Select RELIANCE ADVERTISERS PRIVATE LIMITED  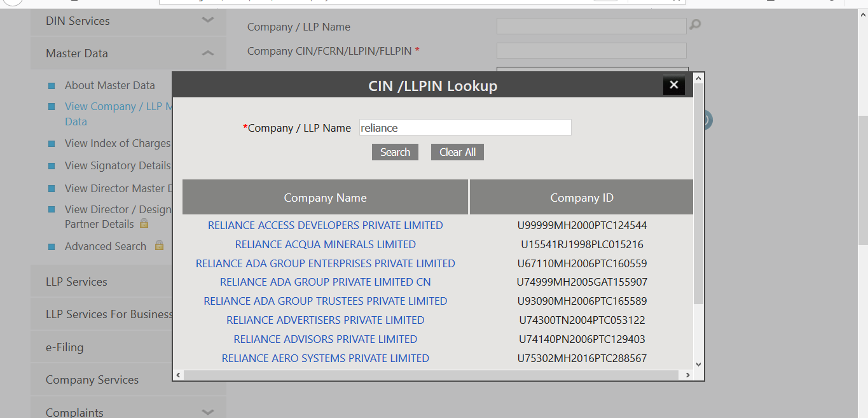tap(326, 320)
